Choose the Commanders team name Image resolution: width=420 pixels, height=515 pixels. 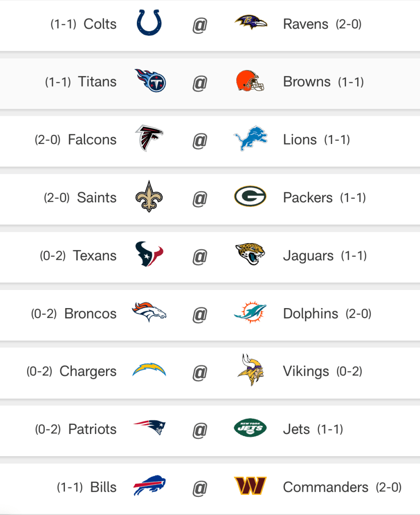pos(325,487)
